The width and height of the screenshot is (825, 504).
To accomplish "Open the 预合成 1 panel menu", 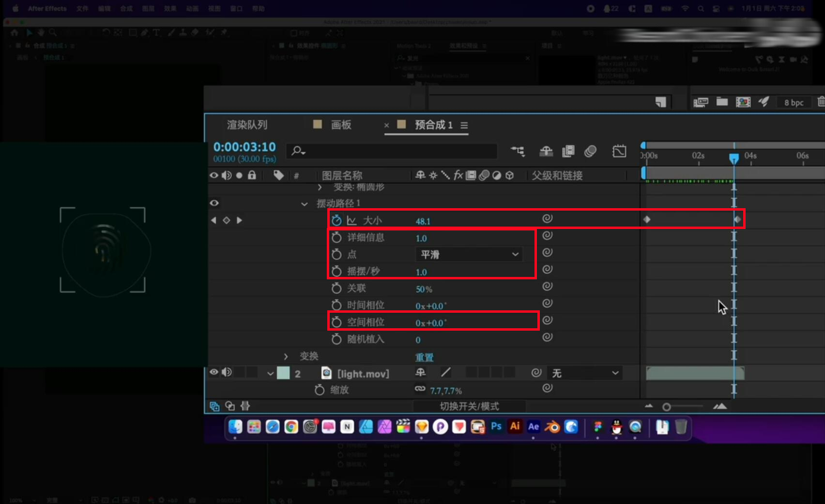I will click(464, 125).
